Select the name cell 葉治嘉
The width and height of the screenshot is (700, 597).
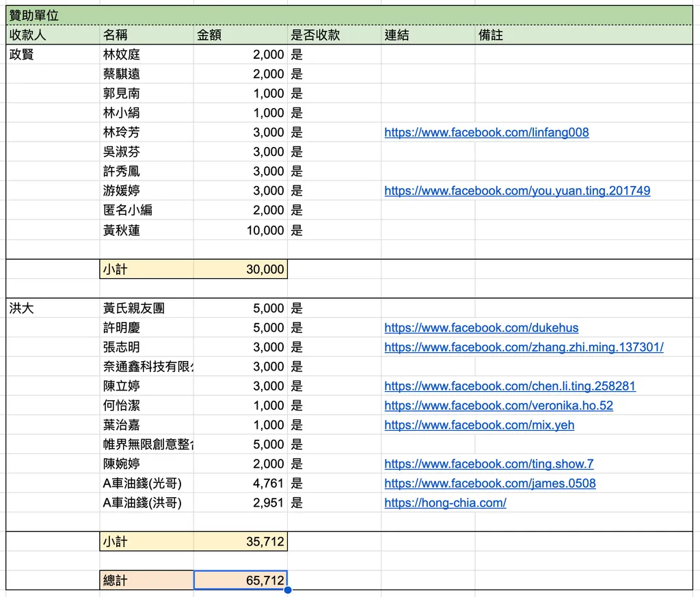146,425
